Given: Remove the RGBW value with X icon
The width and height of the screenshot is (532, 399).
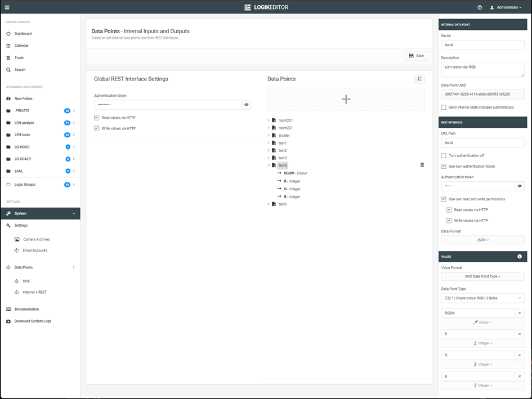Looking at the screenshot, I should click(520, 313).
